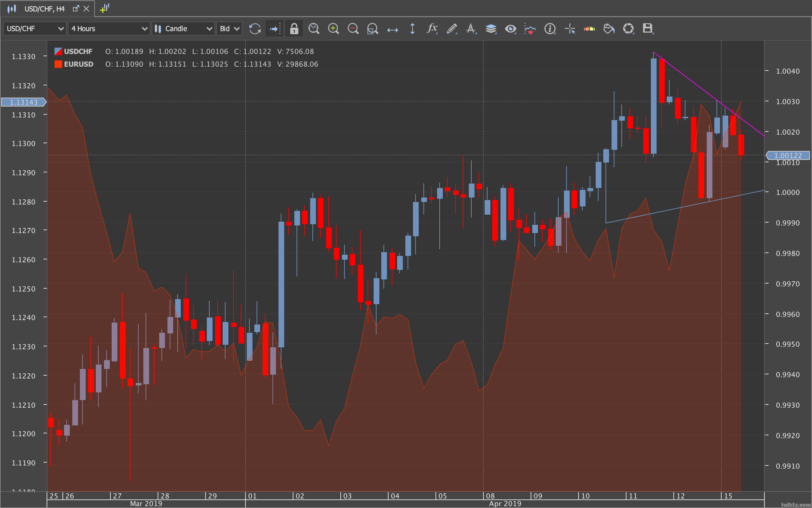Click the 08 date on time axis
Viewport: 812px width, 508px height.
490,496
